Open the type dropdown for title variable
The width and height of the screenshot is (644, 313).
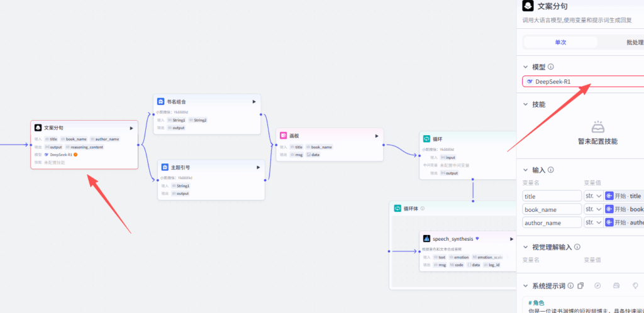pos(593,196)
